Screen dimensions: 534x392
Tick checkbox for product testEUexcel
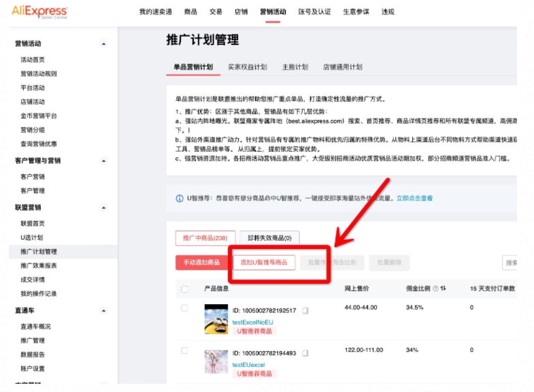pos(184,350)
